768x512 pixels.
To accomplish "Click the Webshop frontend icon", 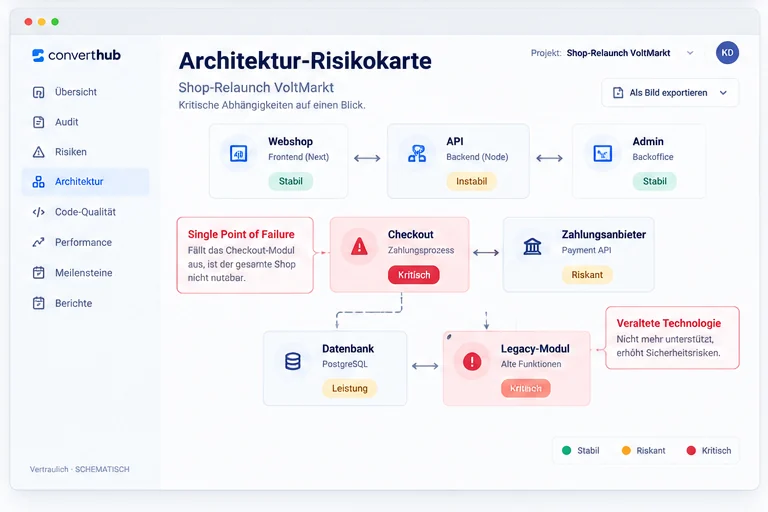I will 239,154.
